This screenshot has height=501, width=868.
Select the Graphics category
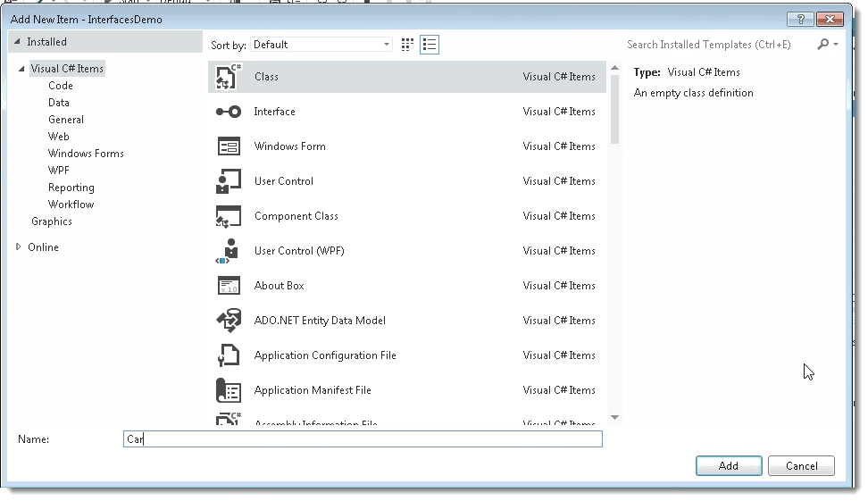[52, 221]
